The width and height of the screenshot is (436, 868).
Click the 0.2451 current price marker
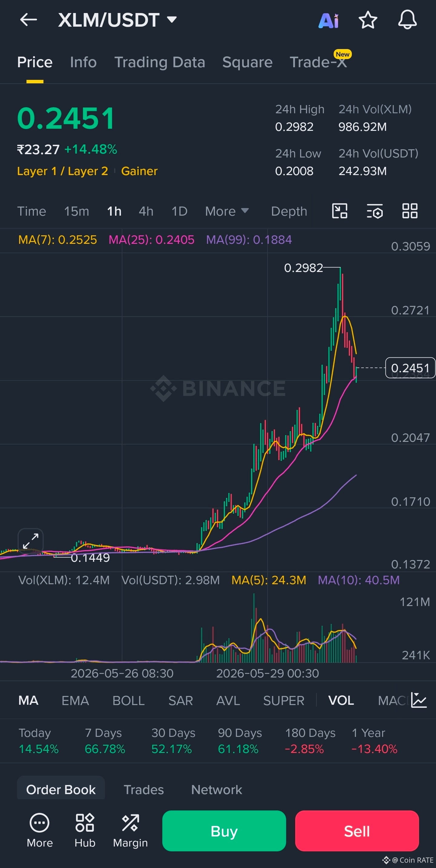pyautogui.click(x=410, y=368)
